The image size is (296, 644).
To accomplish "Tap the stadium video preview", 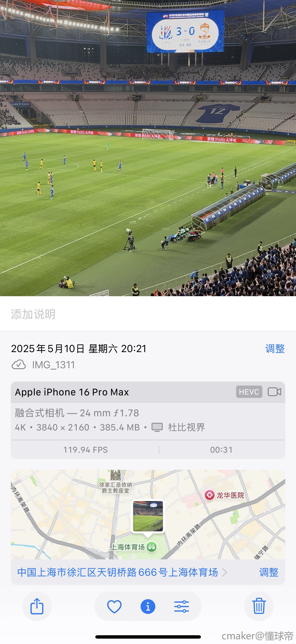I will click(148, 148).
